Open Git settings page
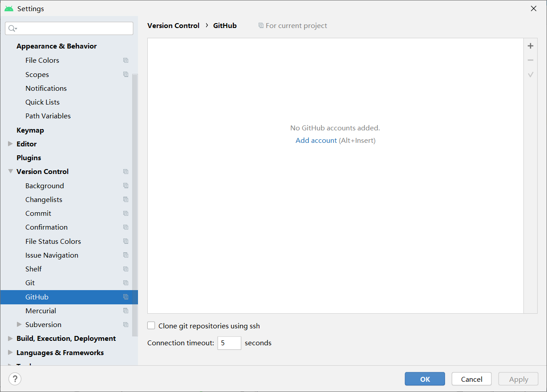This screenshot has width=547, height=392. (x=30, y=283)
